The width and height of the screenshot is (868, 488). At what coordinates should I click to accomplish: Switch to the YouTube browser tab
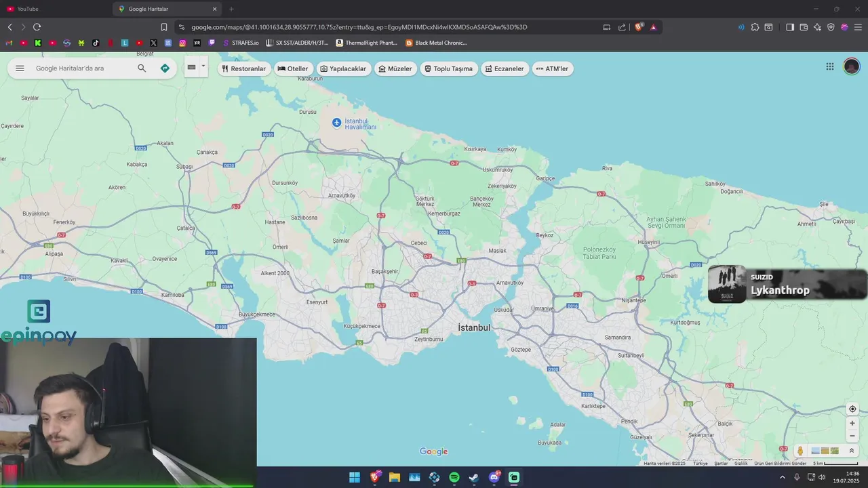point(54,9)
